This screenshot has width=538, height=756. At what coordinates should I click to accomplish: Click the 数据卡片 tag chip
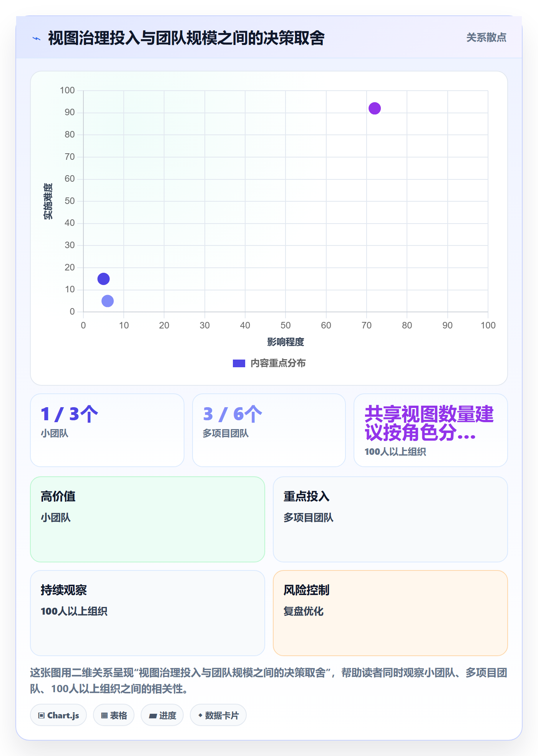tap(218, 715)
